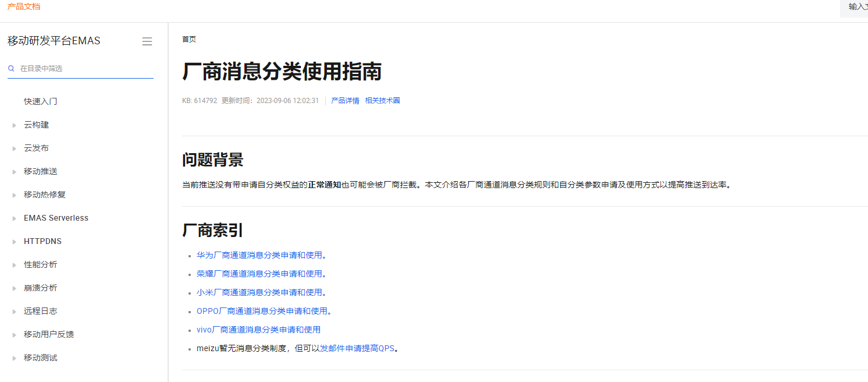Expand the 崩溃分析 arrow
This screenshot has height=382, width=868.
point(14,288)
